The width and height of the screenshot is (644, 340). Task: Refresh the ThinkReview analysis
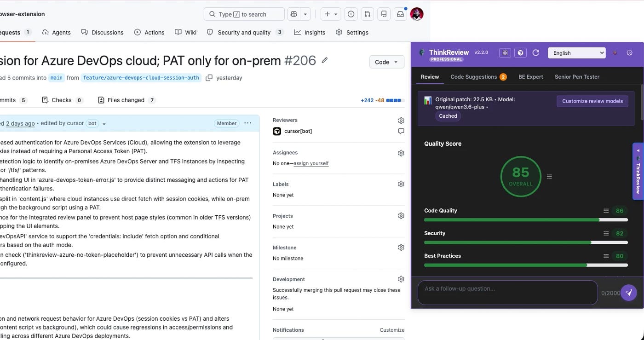coord(535,52)
